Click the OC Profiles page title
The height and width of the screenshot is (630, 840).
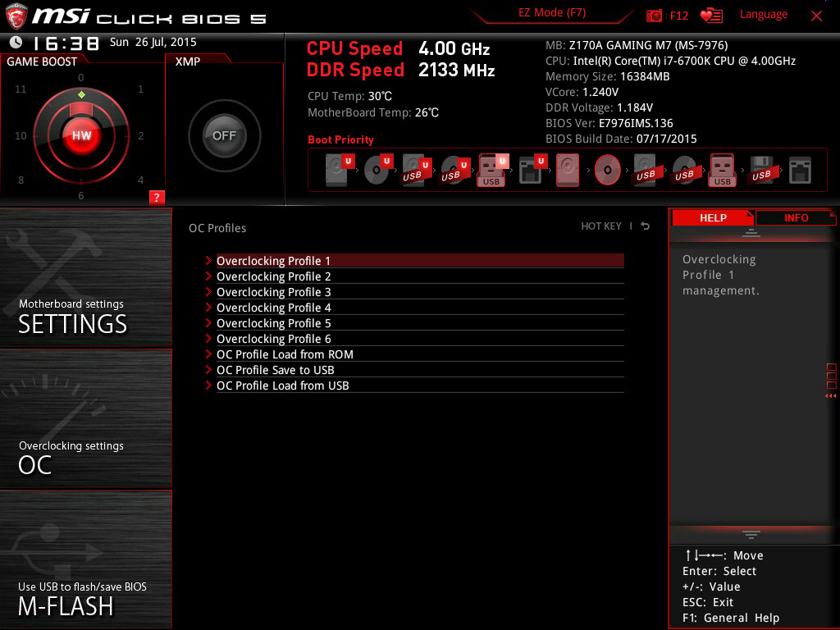click(x=217, y=228)
